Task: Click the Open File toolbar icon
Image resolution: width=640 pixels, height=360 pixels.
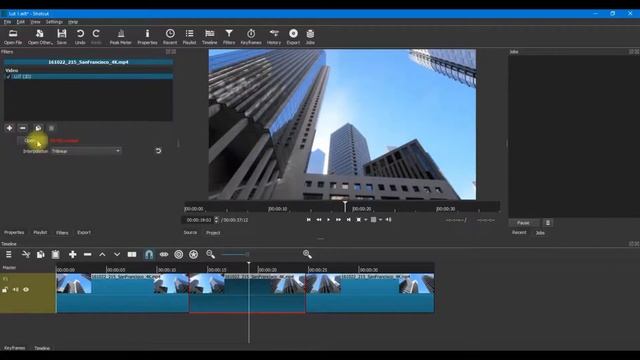Action: click(x=13, y=36)
